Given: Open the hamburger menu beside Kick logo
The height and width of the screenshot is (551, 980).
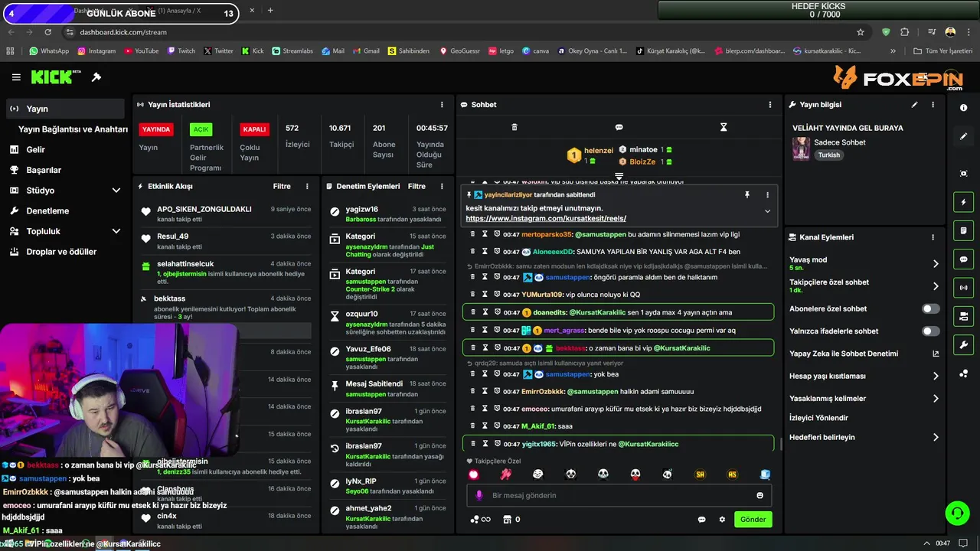Looking at the screenshot, I should [x=16, y=77].
